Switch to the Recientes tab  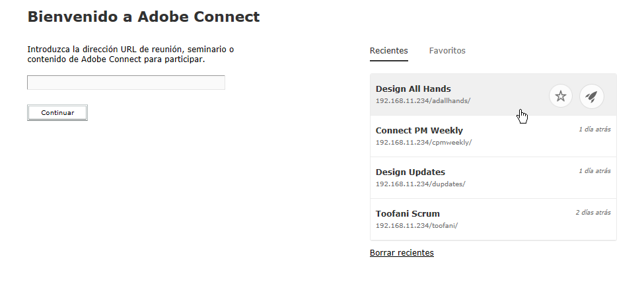pyautogui.click(x=389, y=51)
